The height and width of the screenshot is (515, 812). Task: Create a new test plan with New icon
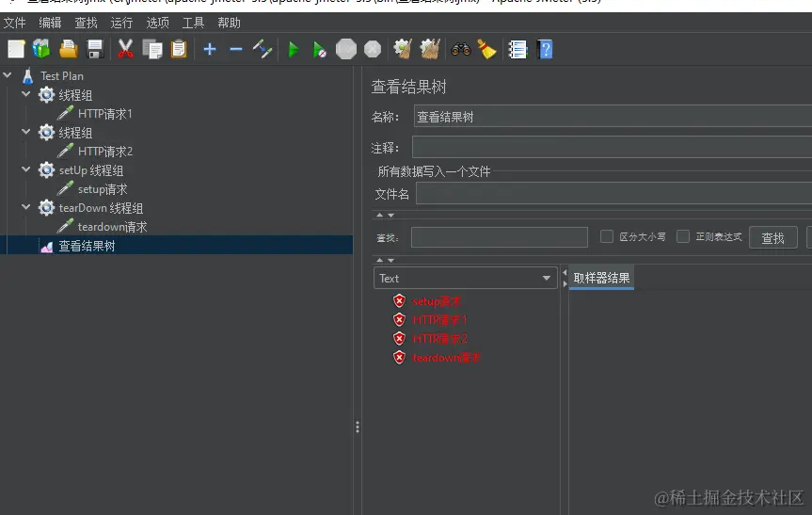point(16,49)
